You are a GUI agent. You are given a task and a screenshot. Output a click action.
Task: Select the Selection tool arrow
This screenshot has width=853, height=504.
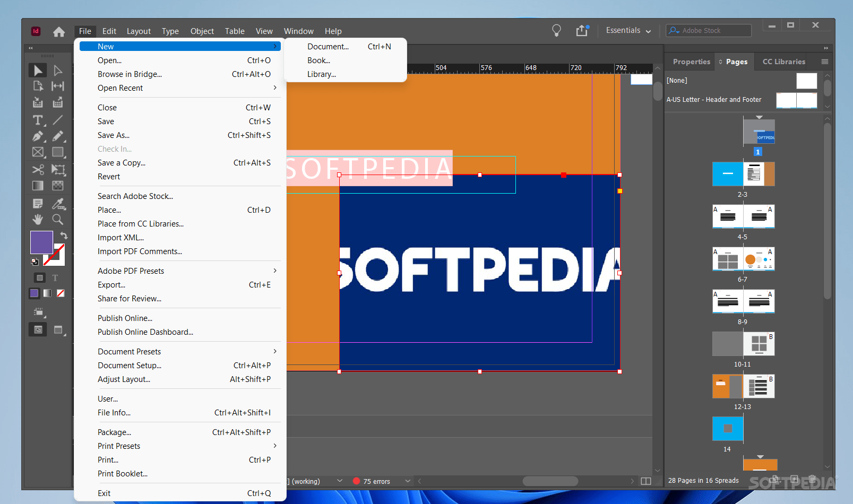coord(38,71)
